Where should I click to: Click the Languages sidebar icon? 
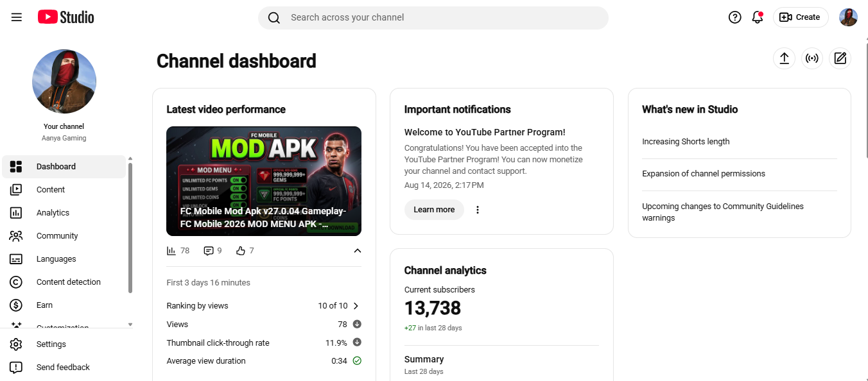(16, 259)
